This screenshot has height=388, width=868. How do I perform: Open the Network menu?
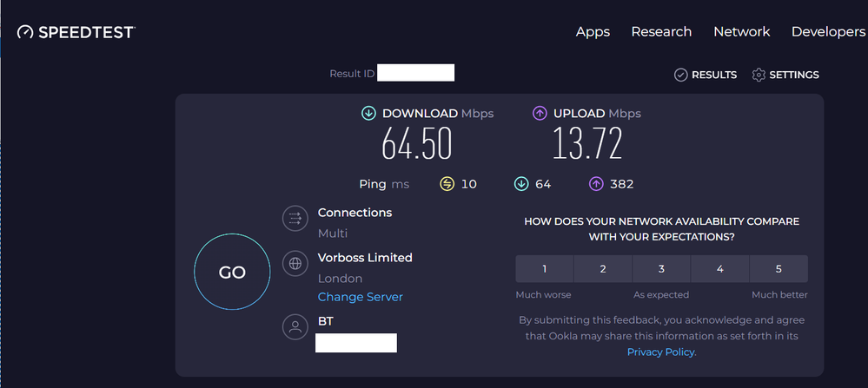click(x=742, y=31)
